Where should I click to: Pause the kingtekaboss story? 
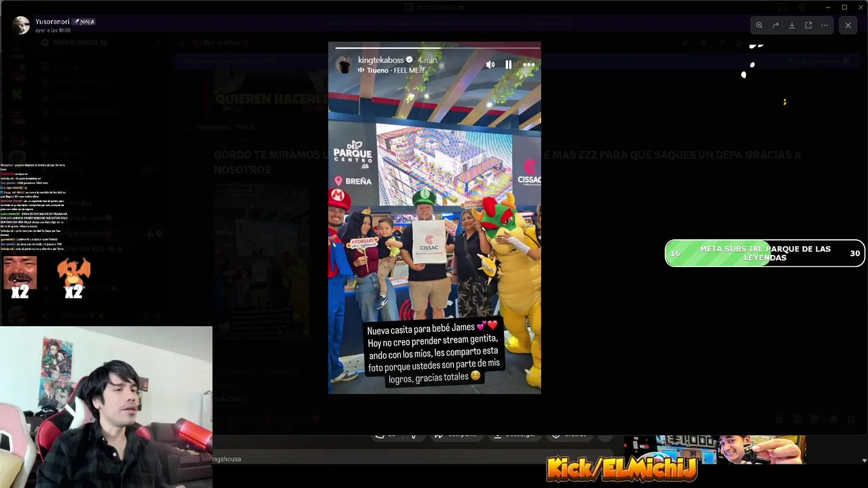[x=509, y=64]
